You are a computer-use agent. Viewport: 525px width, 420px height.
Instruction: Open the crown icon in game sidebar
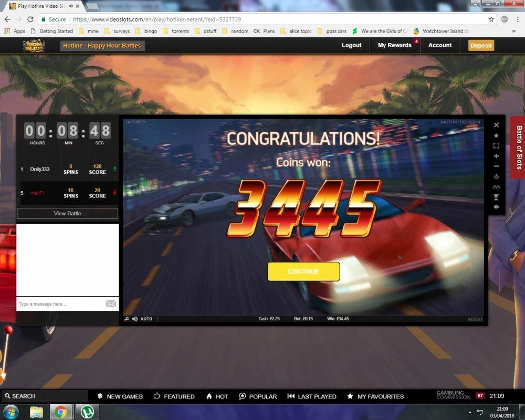(496, 176)
